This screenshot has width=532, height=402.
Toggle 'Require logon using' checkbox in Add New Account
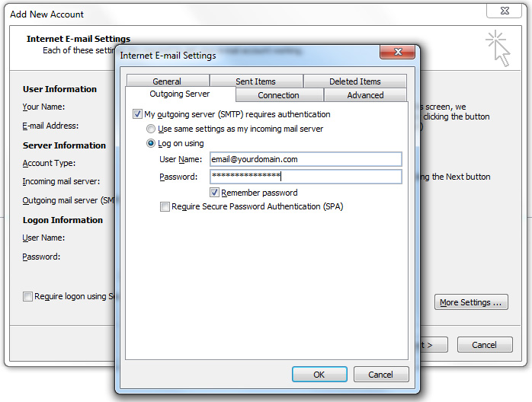point(28,297)
